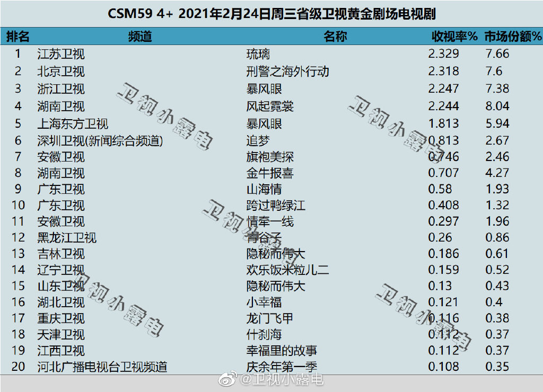Click rating value 0.108
The height and width of the screenshot is (392, 543).
click(x=443, y=366)
